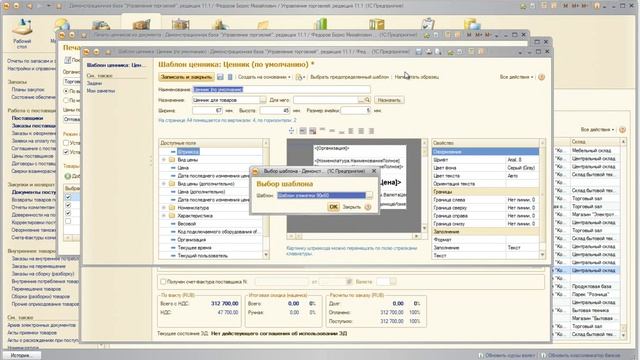Open Рабочий стол section icon
This screenshot has width=640, height=360.
[x=22, y=27]
